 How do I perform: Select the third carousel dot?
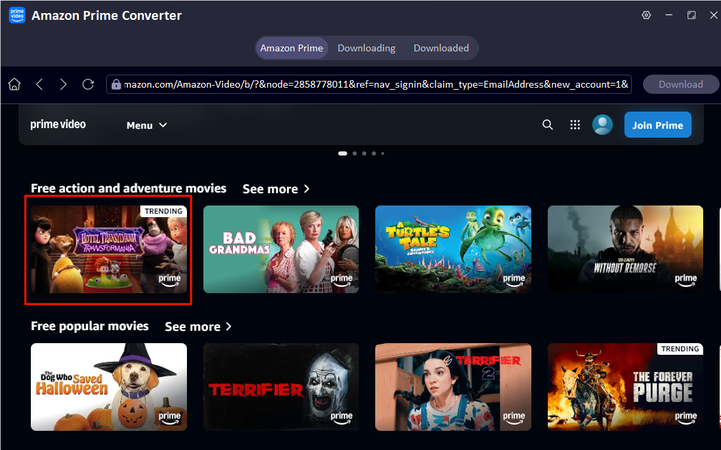click(364, 154)
